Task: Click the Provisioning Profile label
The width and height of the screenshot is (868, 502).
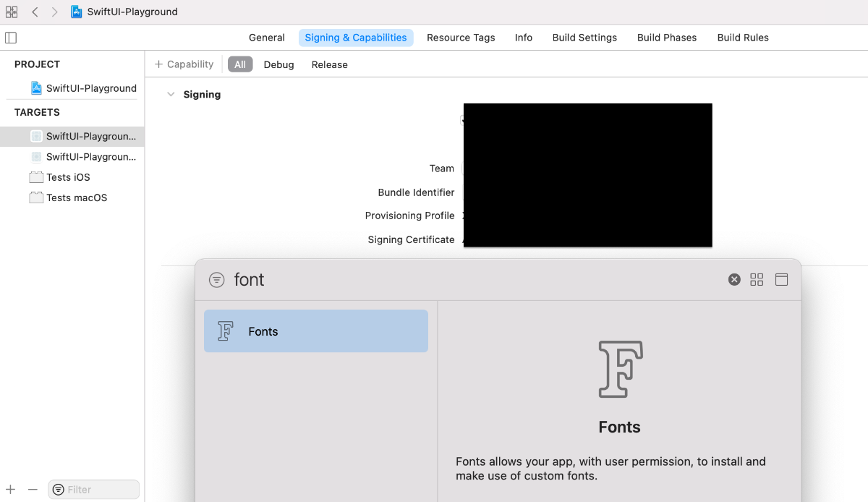Action: pos(409,216)
